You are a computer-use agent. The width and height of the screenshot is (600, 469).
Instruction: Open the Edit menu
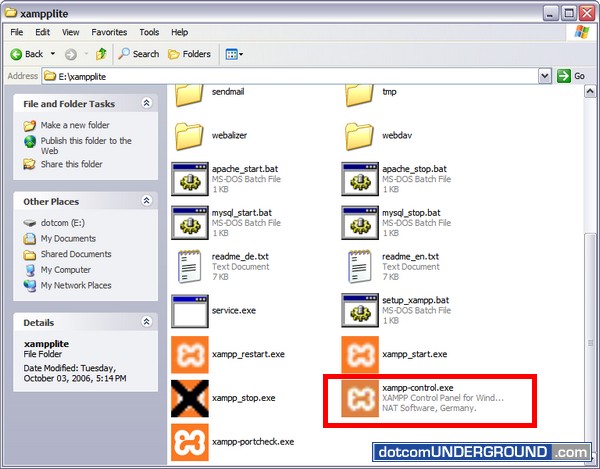pyautogui.click(x=42, y=32)
